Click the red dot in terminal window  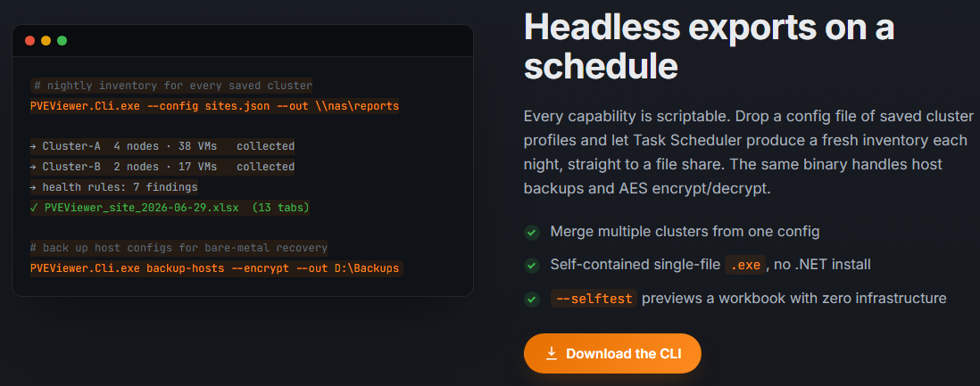(x=30, y=41)
